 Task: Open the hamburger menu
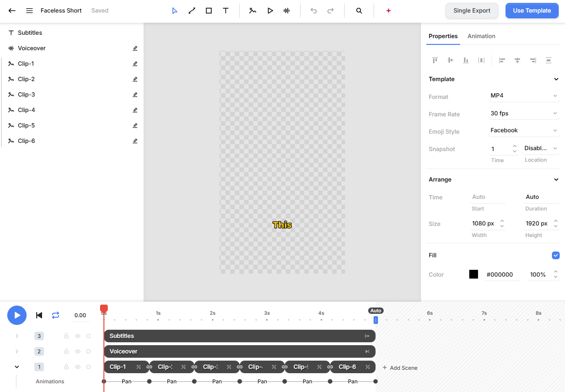[x=29, y=11]
